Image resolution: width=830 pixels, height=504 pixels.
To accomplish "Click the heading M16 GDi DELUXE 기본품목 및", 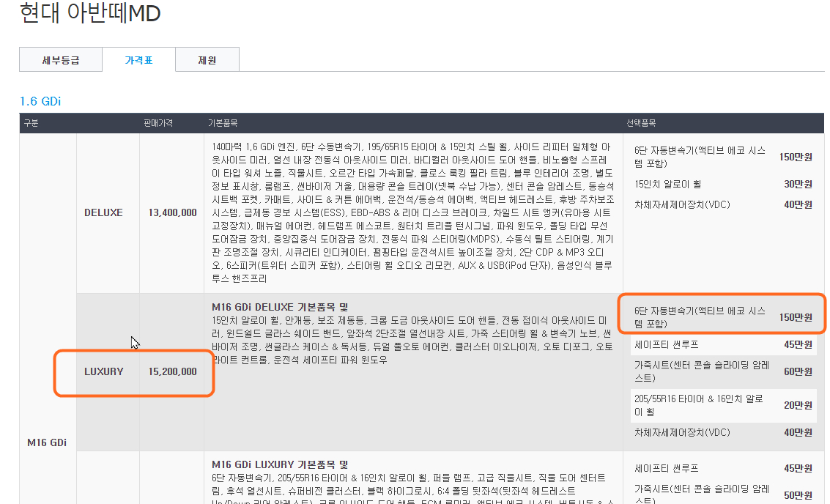I will tap(280, 307).
